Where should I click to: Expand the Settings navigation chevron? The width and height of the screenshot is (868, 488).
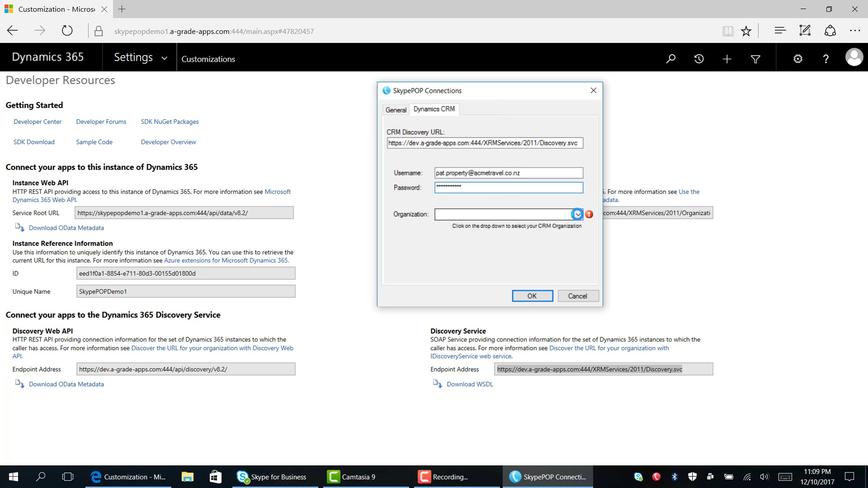point(164,58)
